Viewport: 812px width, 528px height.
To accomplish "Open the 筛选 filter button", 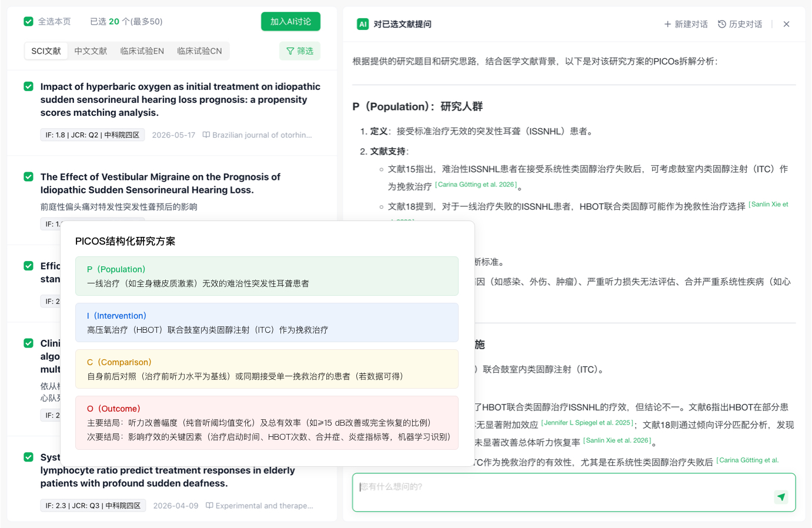I will pos(300,51).
